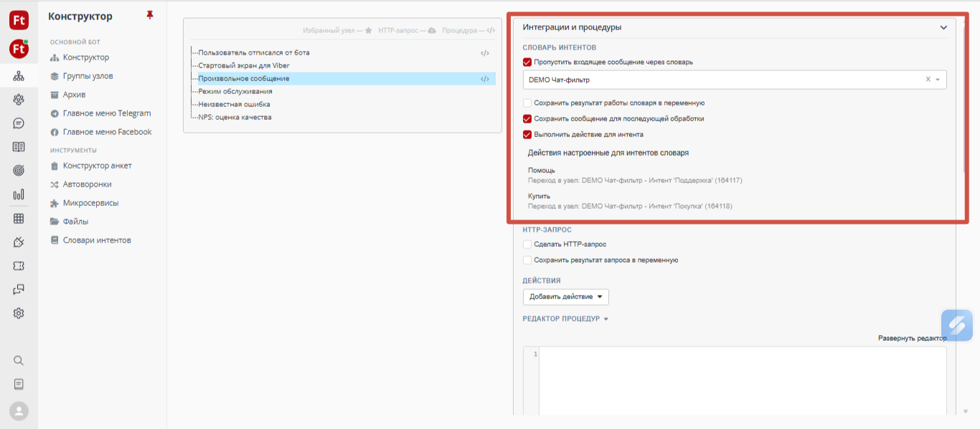Image resolution: width=980 pixels, height=429 pixels.
Task: Click the blue floating widget icon
Action: point(956,324)
